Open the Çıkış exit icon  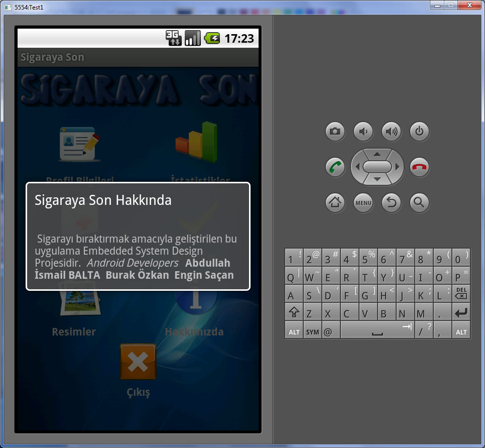(138, 362)
